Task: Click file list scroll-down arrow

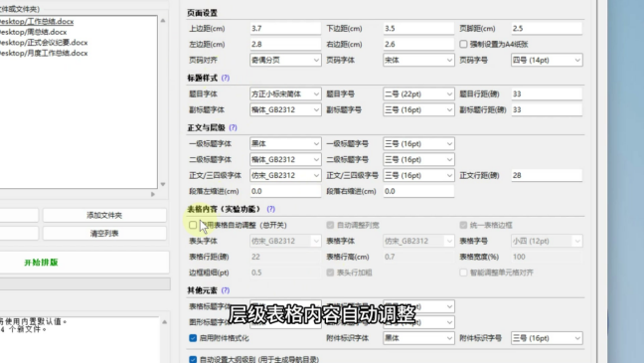Action: [x=163, y=185]
